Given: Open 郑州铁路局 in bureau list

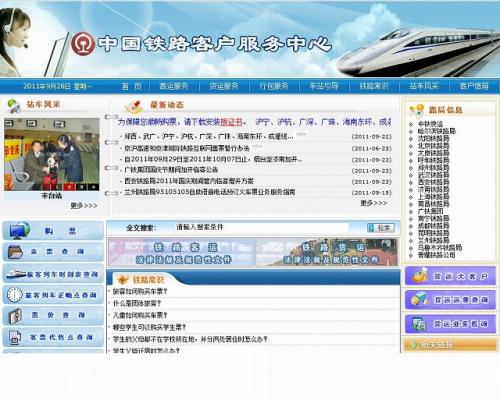Looking at the screenshot, I should 434,168.
